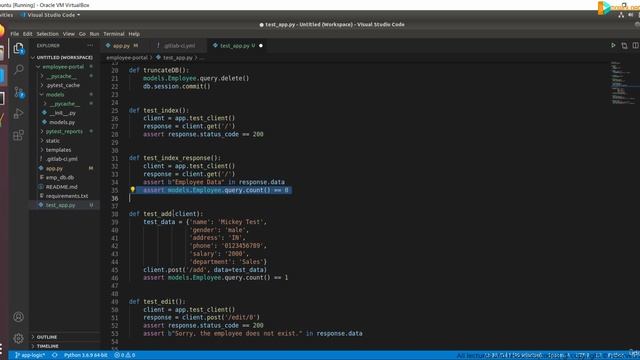Click the Open Changes icon in editor toolbar
This screenshot has width=640, height=360.
624,45
